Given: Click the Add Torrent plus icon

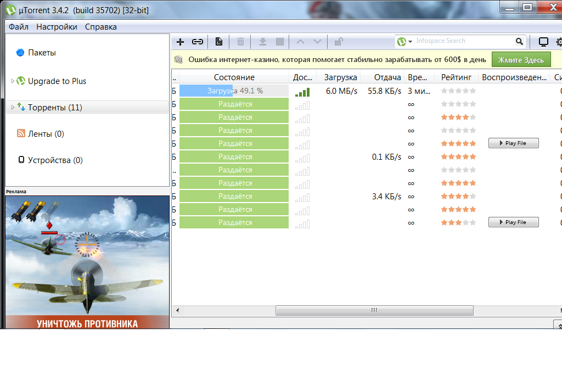Looking at the screenshot, I should point(181,42).
